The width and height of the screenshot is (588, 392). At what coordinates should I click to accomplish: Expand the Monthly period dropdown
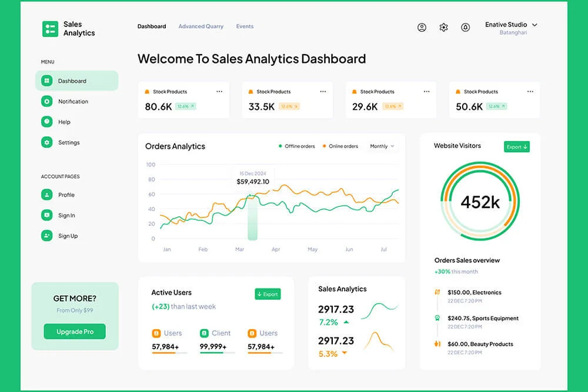[382, 146]
